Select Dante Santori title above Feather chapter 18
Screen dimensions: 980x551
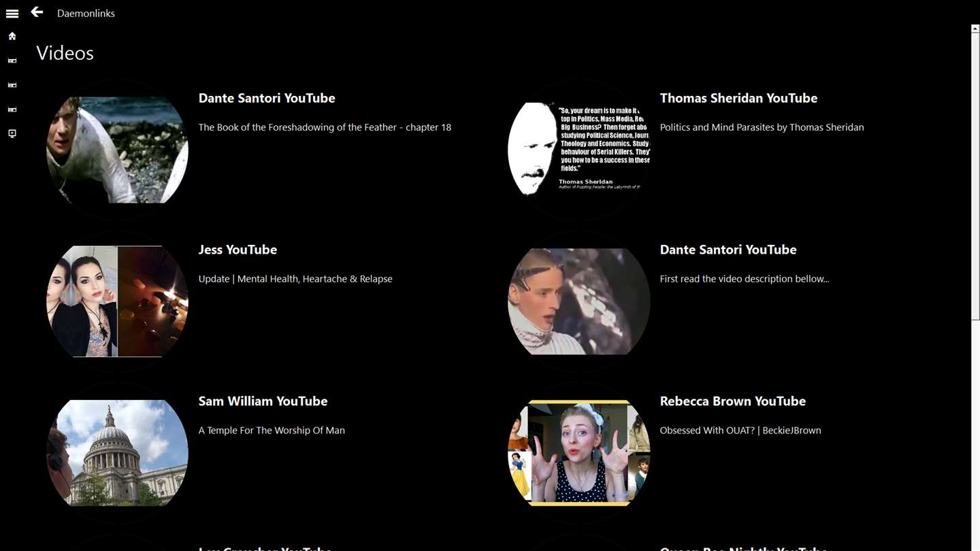coord(267,98)
